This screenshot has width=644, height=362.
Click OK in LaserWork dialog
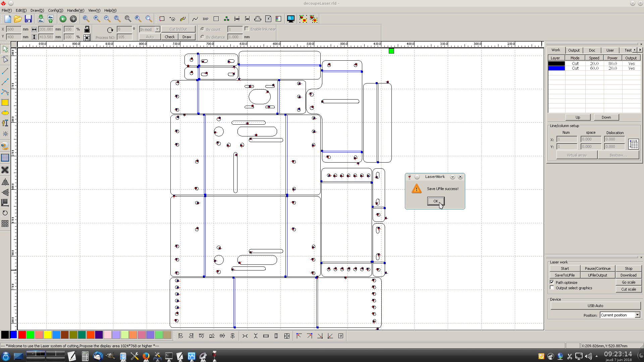(435, 201)
